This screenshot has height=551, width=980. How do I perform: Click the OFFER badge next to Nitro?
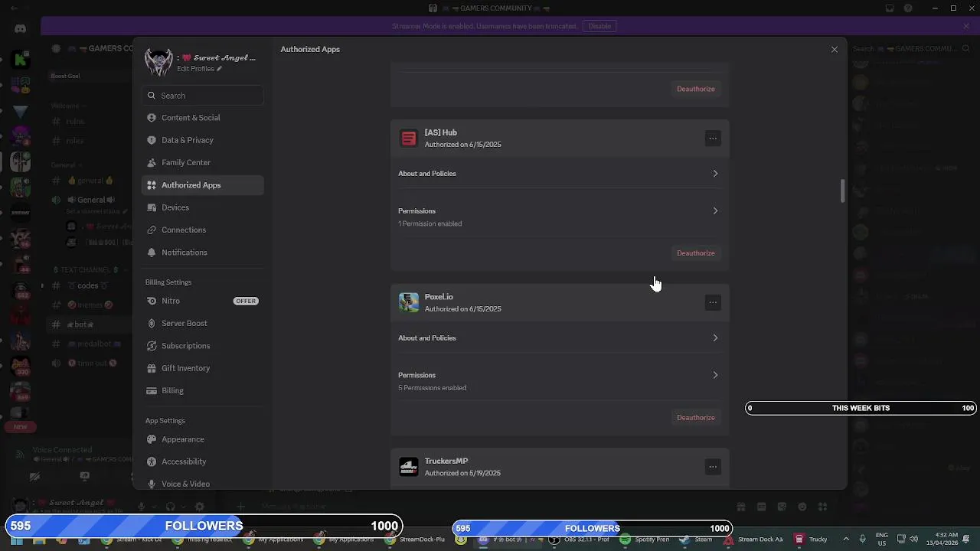[x=246, y=301]
